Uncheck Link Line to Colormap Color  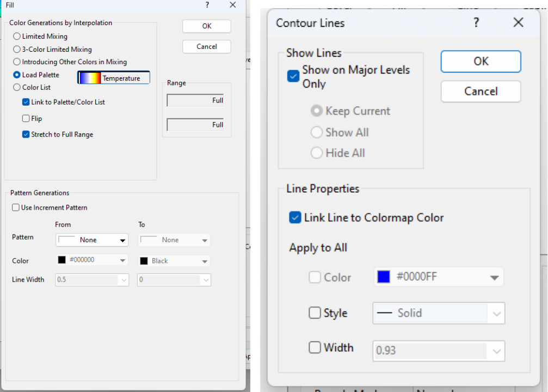click(295, 218)
